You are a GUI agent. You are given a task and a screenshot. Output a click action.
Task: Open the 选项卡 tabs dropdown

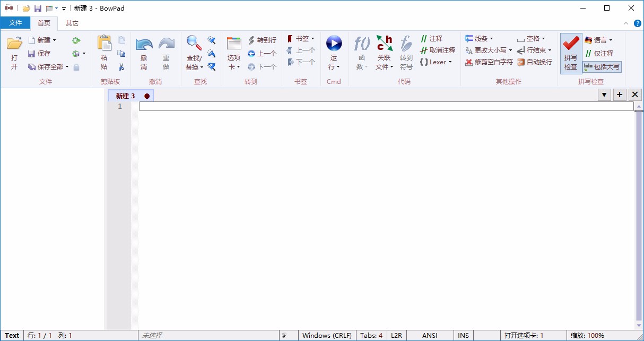pyautogui.click(x=234, y=53)
